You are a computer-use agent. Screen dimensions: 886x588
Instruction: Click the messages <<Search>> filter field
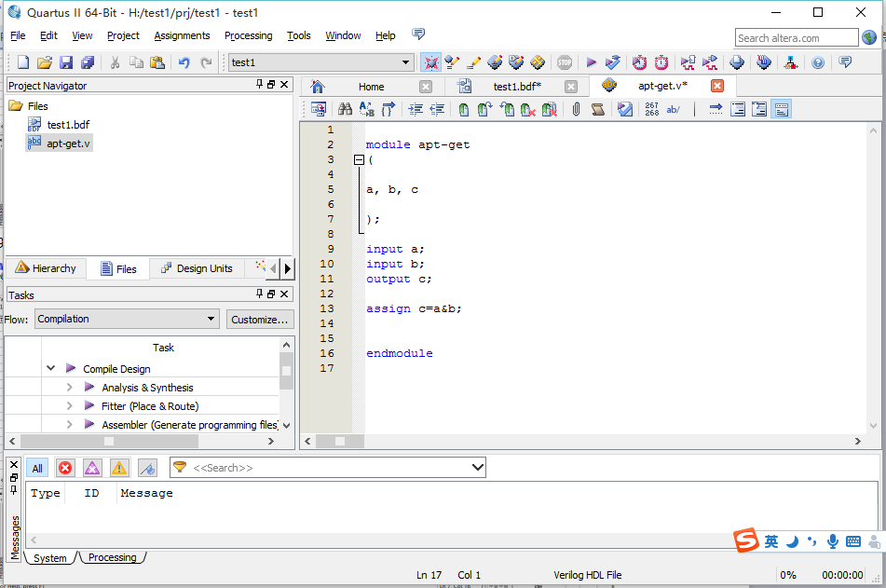[328, 468]
